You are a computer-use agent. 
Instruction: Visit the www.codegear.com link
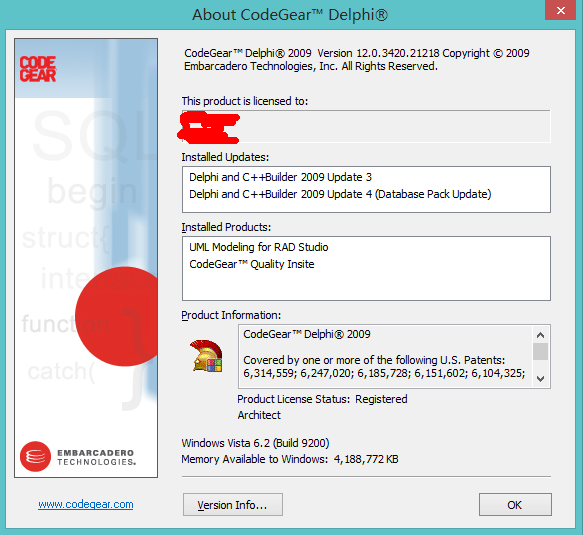point(86,504)
